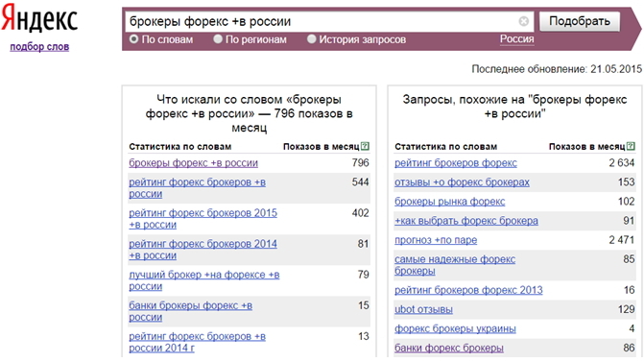
Task: Click left table header 'Статистика по словам'
Action: pos(179,147)
